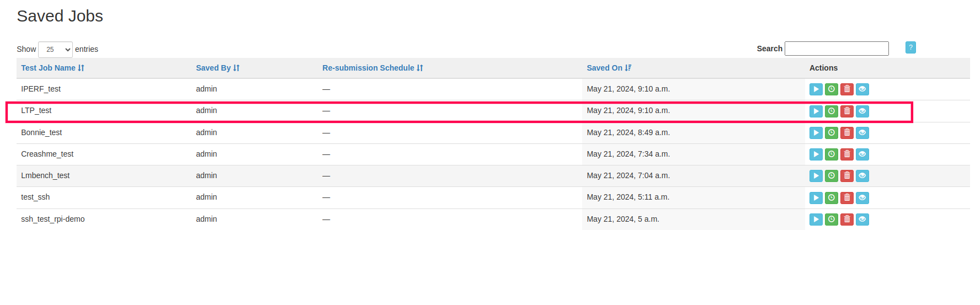This screenshot has height=305, width=980.
Task: View the LTP_test job details eye icon
Action: coord(862,111)
